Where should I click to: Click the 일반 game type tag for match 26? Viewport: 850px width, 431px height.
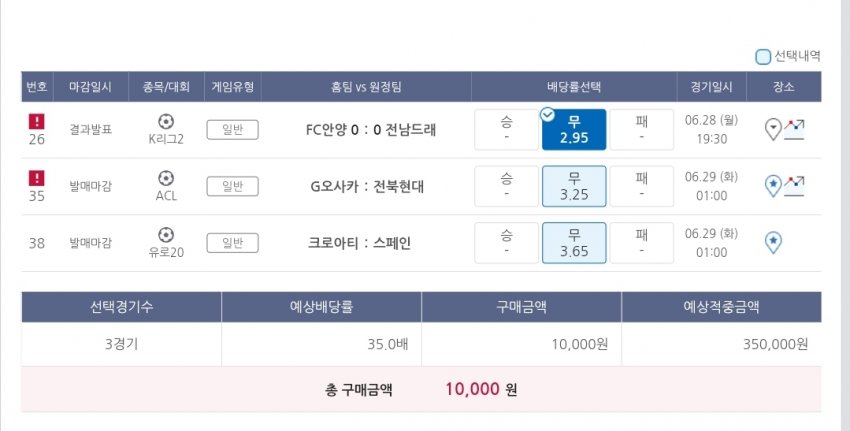[232, 129]
